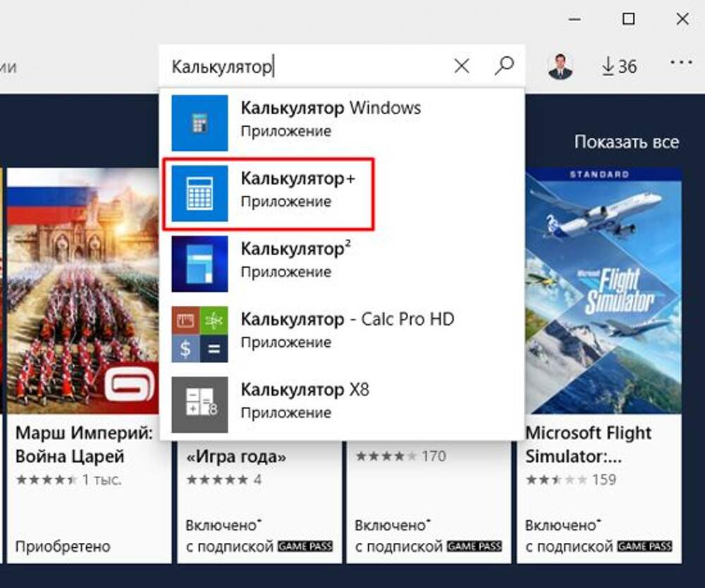
Task: Select the Калькулятор - Calc Pro HD suggestion
Action: pyautogui.click(x=342, y=334)
